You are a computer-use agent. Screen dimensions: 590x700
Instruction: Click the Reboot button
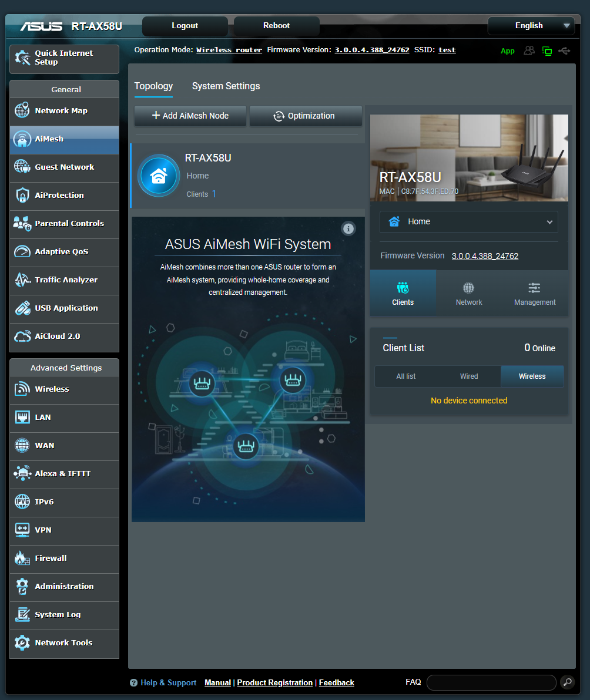[x=276, y=26]
